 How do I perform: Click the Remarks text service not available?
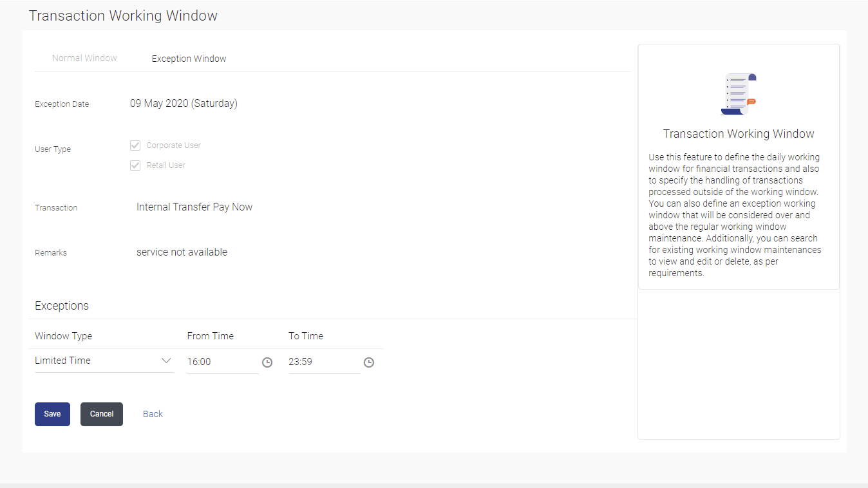point(182,252)
